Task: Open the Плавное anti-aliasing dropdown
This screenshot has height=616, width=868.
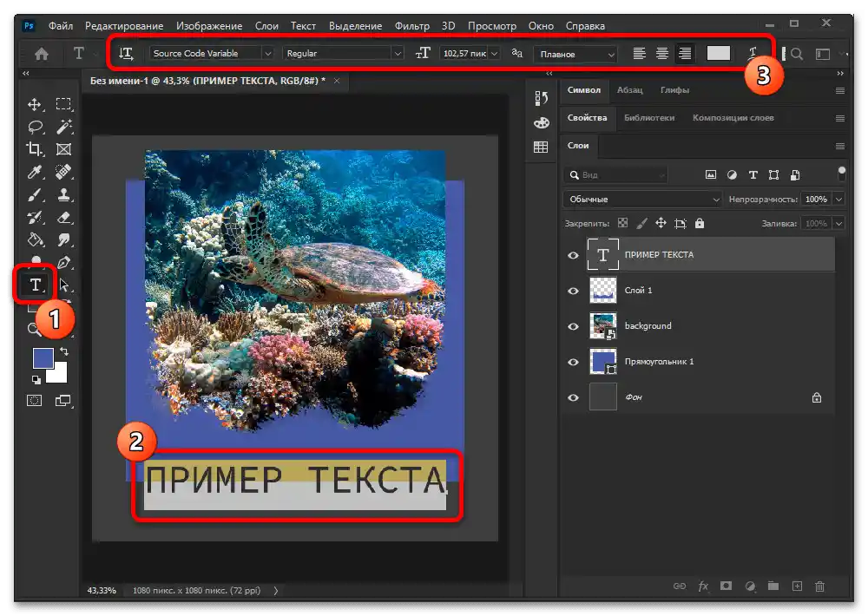Action: click(x=575, y=55)
